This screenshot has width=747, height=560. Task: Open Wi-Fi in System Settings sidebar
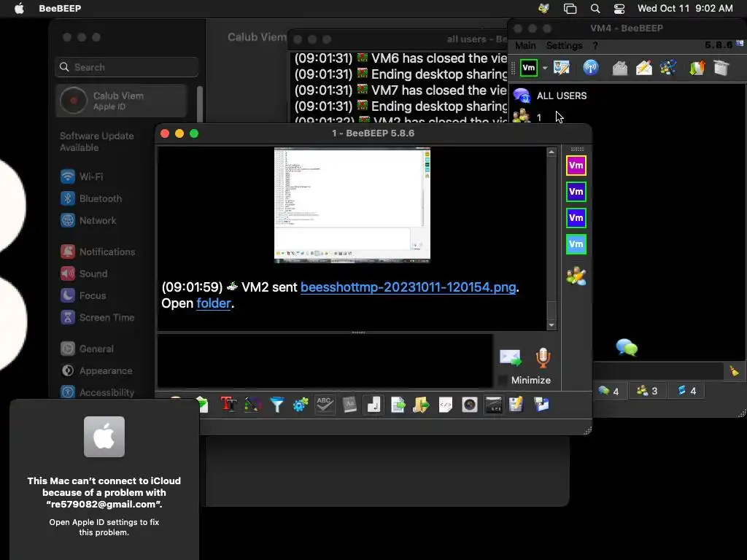(x=82, y=176)
